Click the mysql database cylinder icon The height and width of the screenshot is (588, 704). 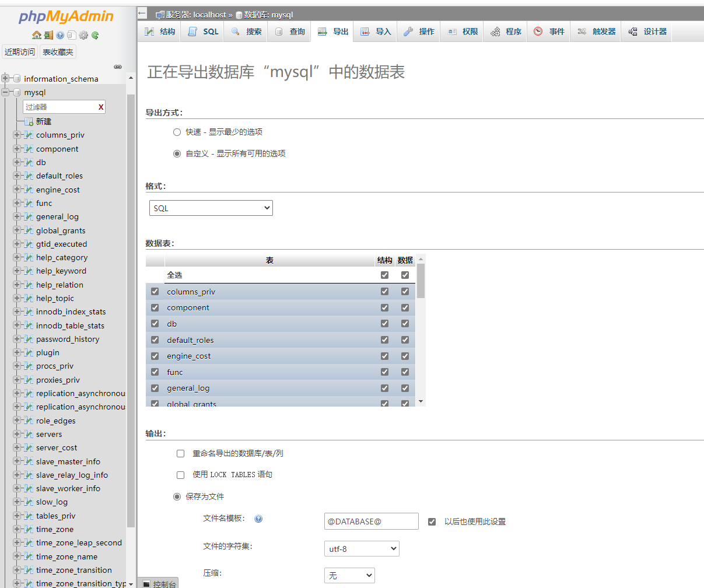coord(17,92)
